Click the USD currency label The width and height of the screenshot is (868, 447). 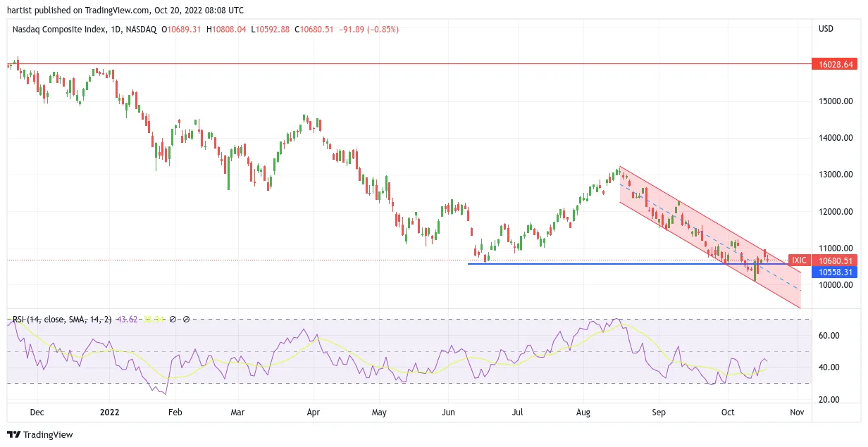pyautogui.click(x=826, y=29)
